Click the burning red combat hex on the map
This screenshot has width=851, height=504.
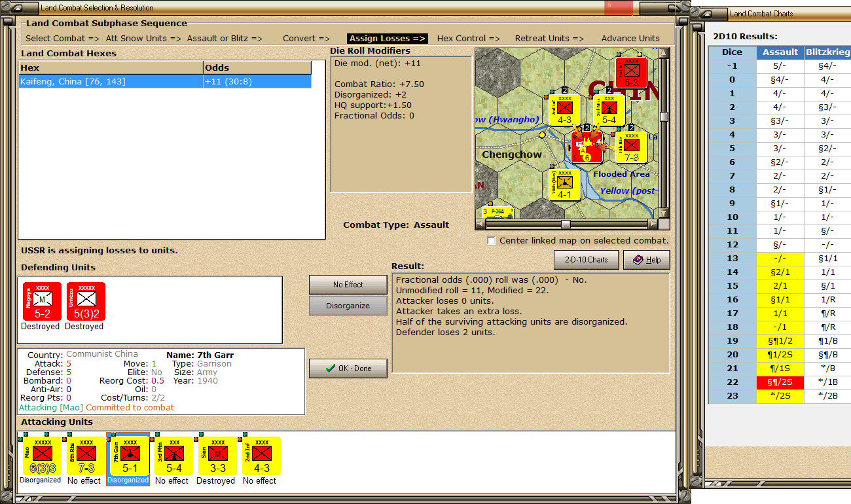pyautogui.click(x=587, y=148)
